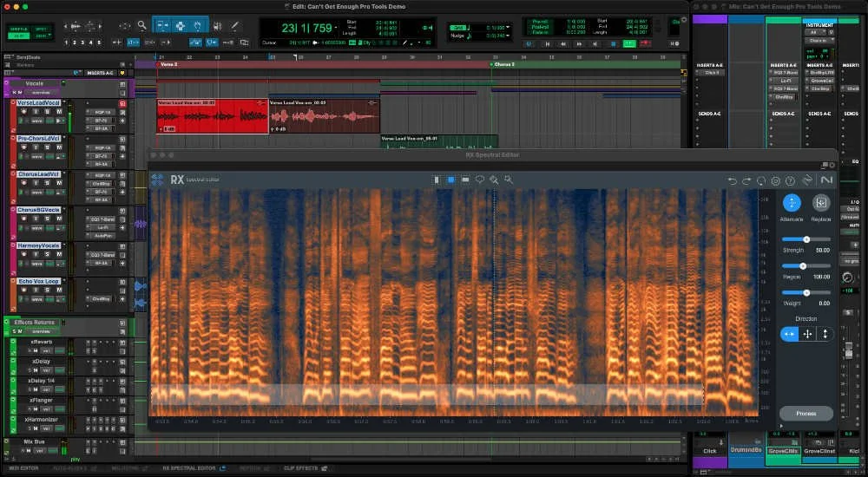Choose the Attenuate mode icon
This screenshot has height=477, width=868.
(x=792, y=203)
